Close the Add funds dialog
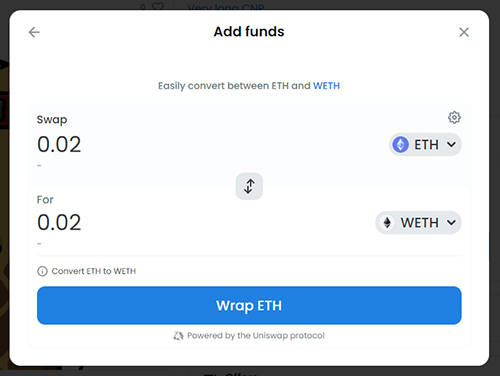 (464, 32)
